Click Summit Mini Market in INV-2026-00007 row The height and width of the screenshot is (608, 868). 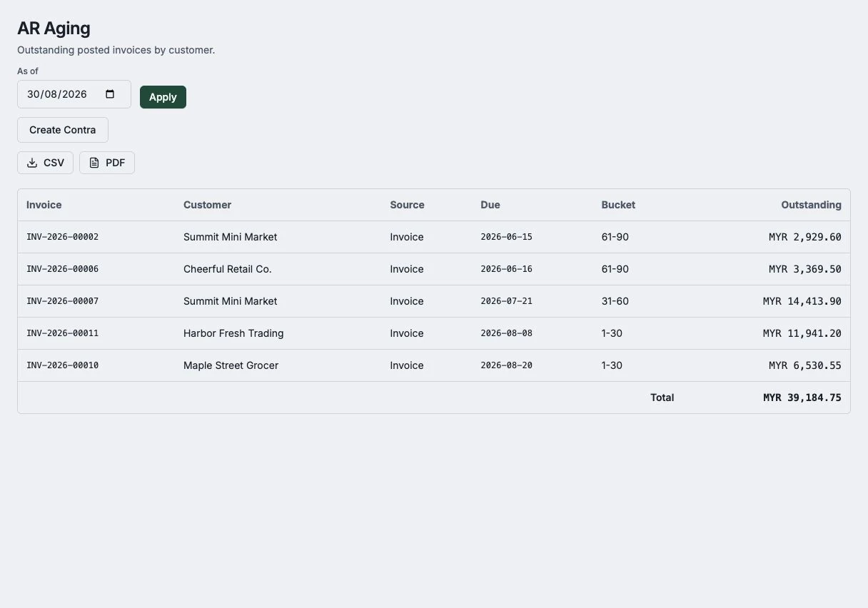[230, 301]
